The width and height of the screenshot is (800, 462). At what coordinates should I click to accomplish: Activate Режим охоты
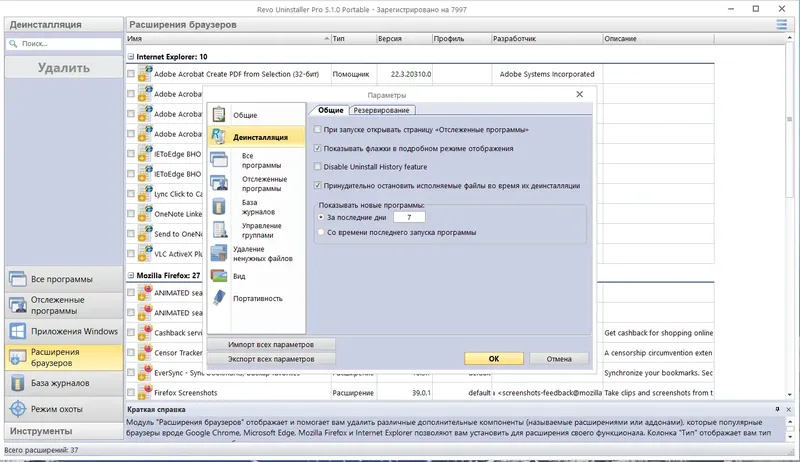[x=64, y=409]
